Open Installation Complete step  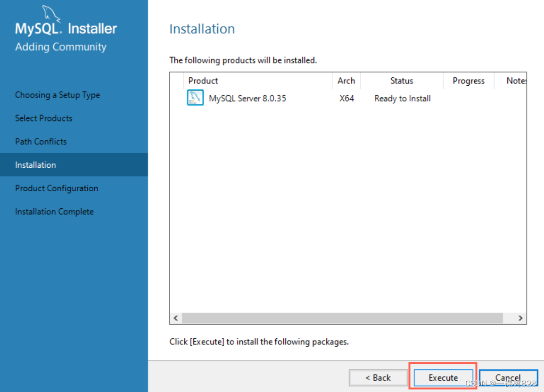tap(55, 212)
